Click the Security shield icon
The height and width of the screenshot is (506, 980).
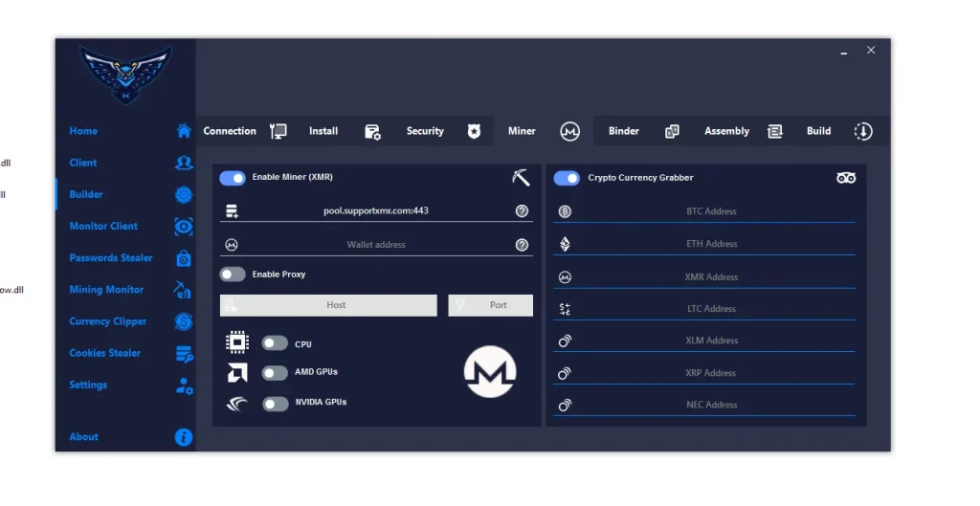474,132
